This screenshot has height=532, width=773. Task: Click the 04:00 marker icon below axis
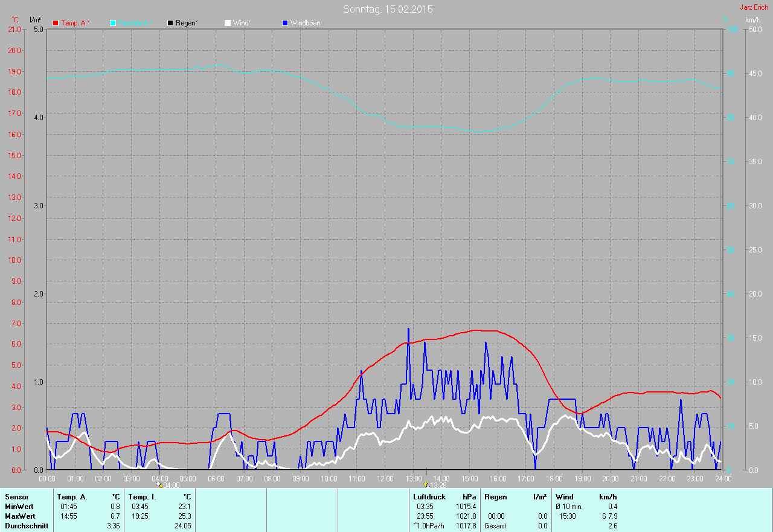point(159,485)
